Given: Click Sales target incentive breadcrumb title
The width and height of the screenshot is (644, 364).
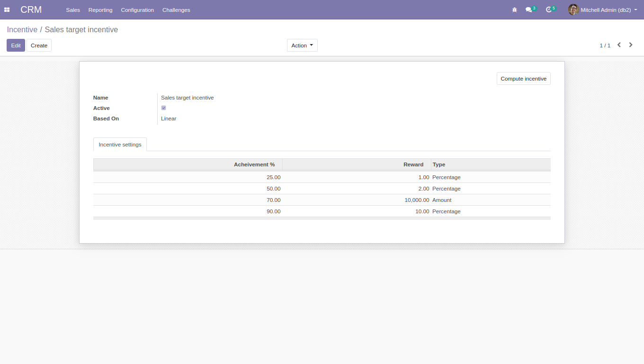Looking at the screenshot, I should tap(81, 30).
